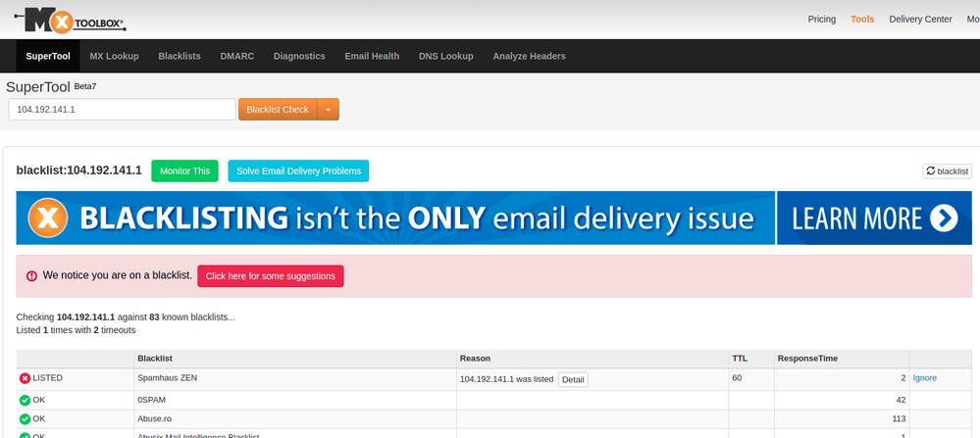Open Pricing in the top menu

click(x=822, y=20)
